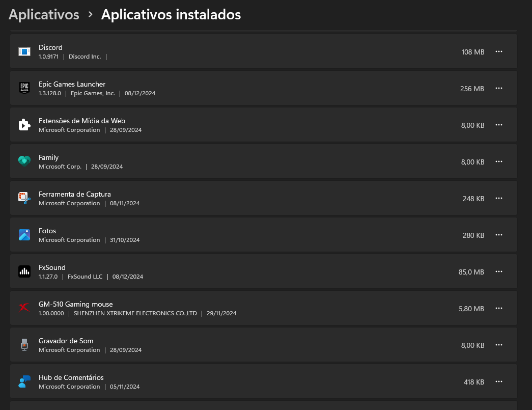
Task: Open the more options menu for Fotos
Action: click(499, 235)
